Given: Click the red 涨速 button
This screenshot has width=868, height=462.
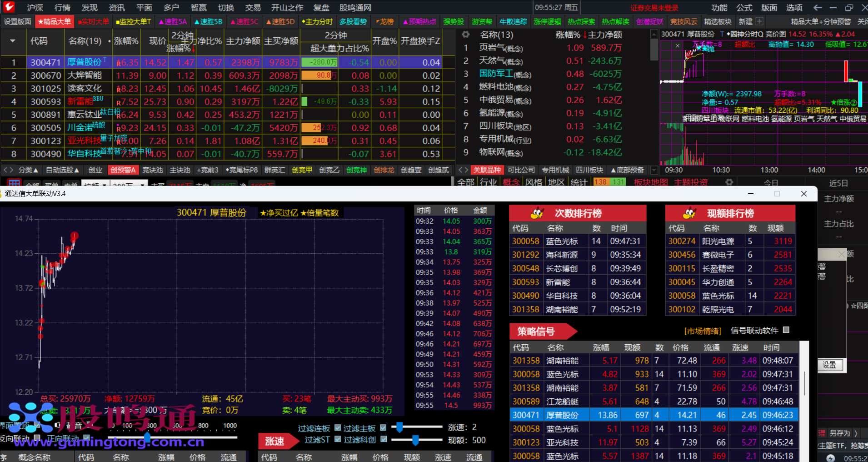Looking at the screenshot, I should [x=274, y=441].
